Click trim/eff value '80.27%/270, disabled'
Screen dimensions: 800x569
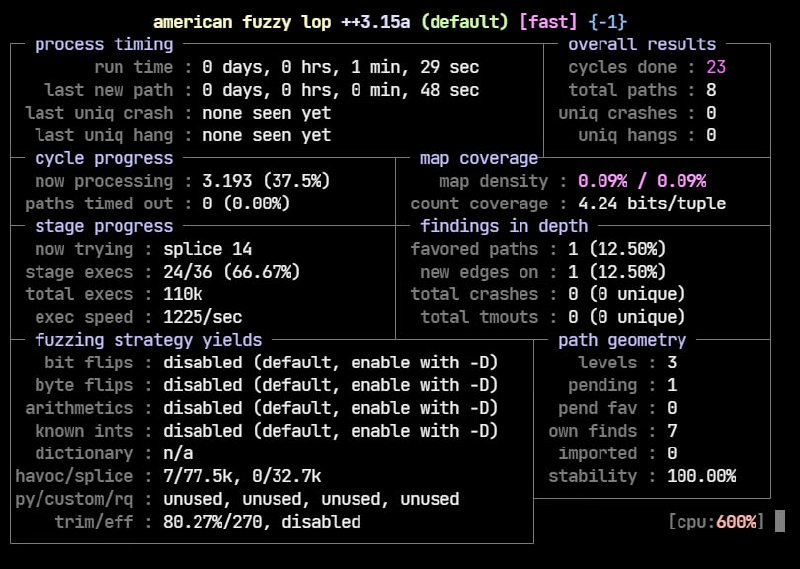click(x=262, y=522)
